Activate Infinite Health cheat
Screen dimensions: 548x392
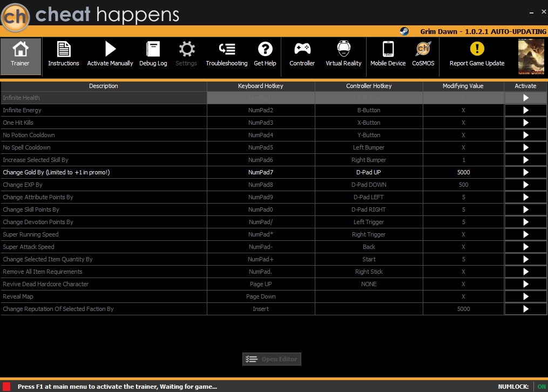point(526,98)
